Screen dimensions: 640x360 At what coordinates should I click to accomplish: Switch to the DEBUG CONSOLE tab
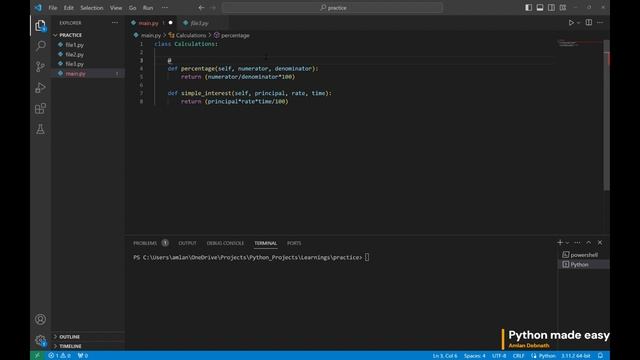(x=225, y=243)
